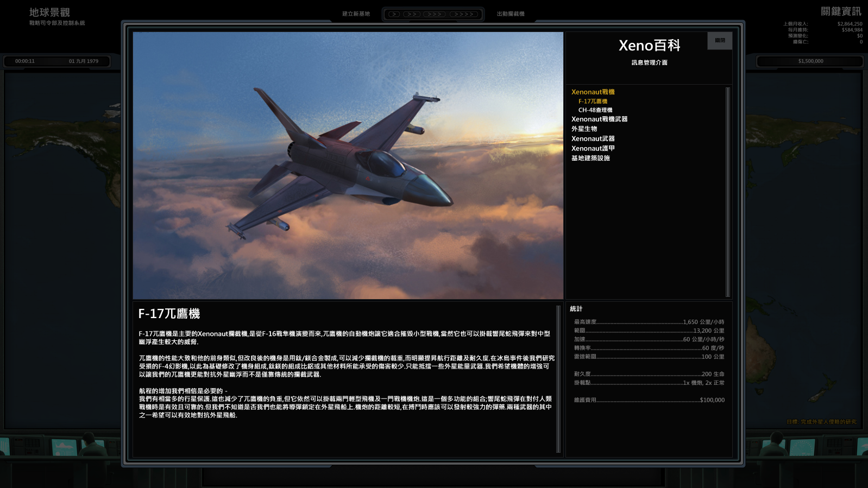Set game speed to single arrow (>)

click(394, 14)
